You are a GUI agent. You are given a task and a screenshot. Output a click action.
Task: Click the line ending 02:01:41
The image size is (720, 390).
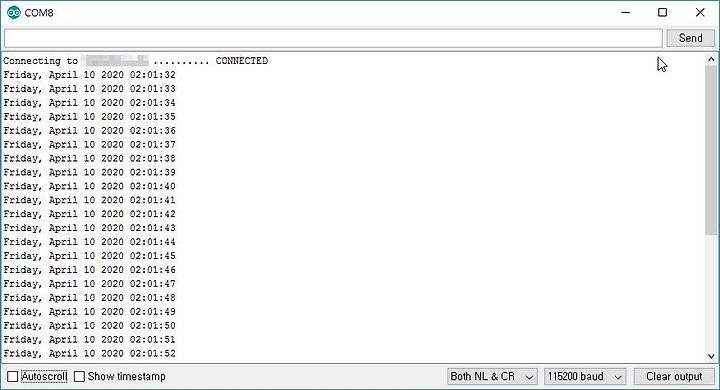coord(90,200)
